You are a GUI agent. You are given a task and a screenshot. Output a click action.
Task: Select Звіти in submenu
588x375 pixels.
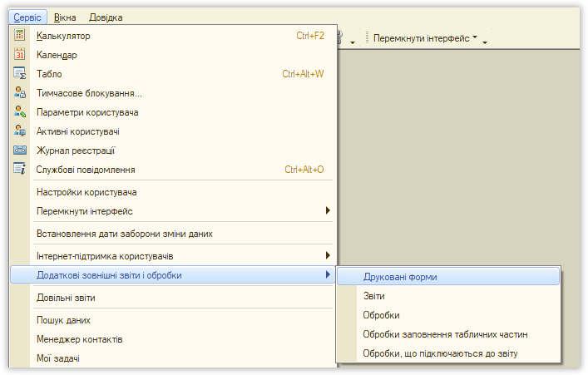click(x=448, y=296)
